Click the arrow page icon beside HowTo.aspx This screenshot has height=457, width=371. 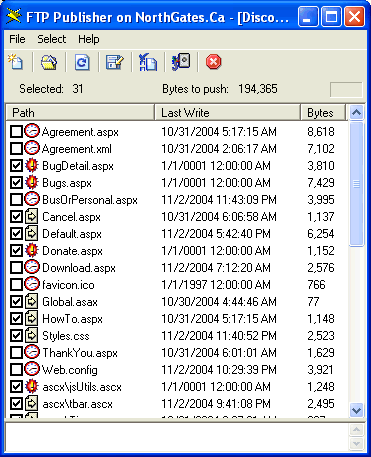tap(32, 319)
